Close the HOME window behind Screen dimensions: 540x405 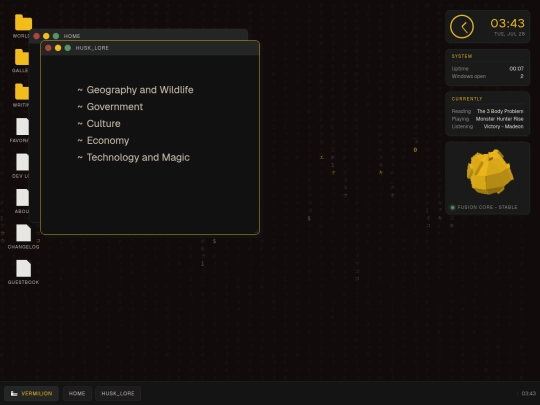click(37, 36)
